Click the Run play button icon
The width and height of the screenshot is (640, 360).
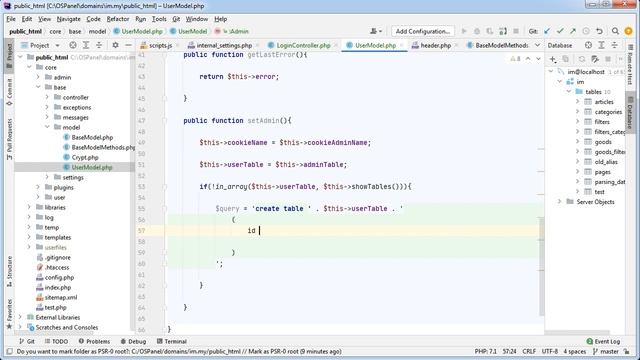(464, 31)
